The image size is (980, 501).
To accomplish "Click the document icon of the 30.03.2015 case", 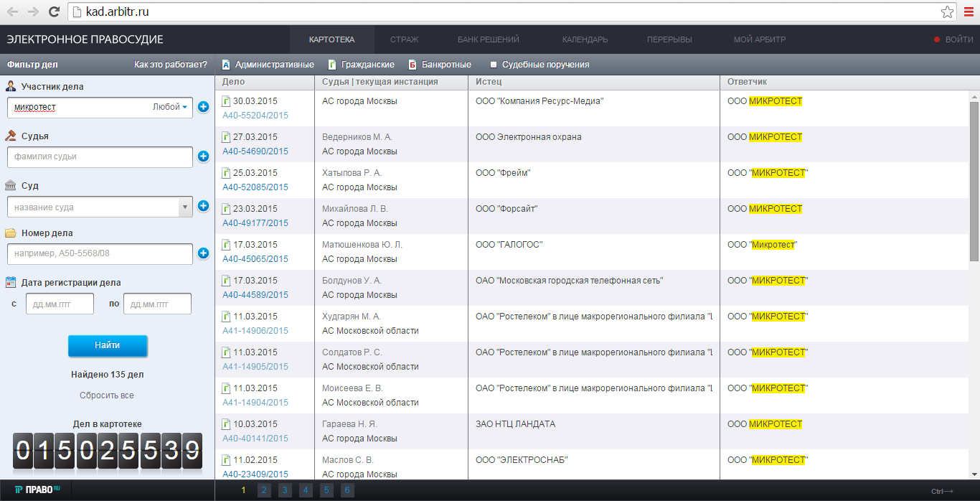I will click(227, 101).
